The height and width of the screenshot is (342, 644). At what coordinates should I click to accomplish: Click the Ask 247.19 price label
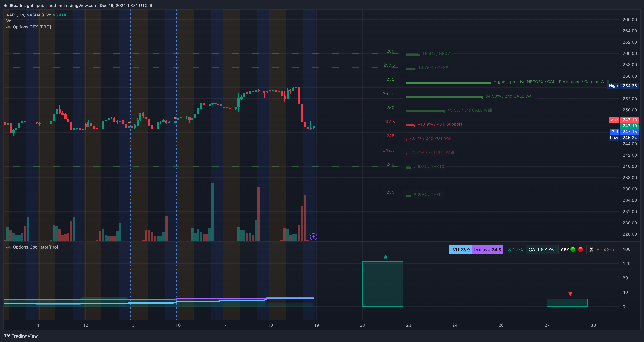tap(624, 120)
